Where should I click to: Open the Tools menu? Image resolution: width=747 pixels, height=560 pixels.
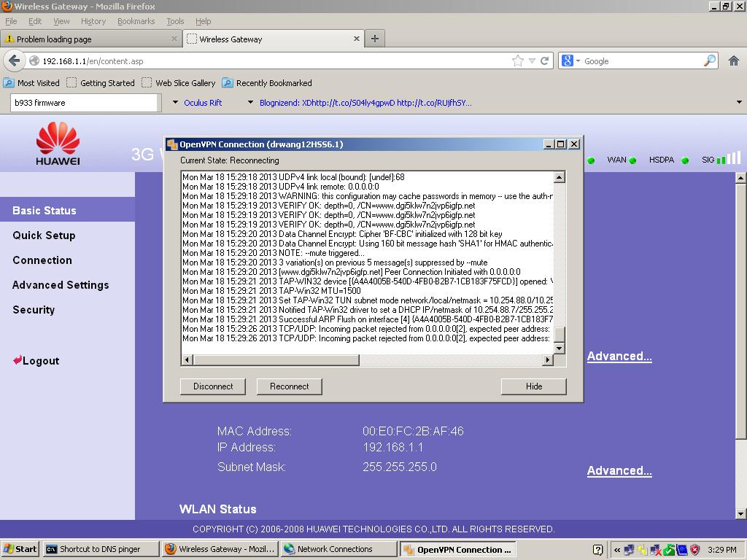click(x=175, y=21)
